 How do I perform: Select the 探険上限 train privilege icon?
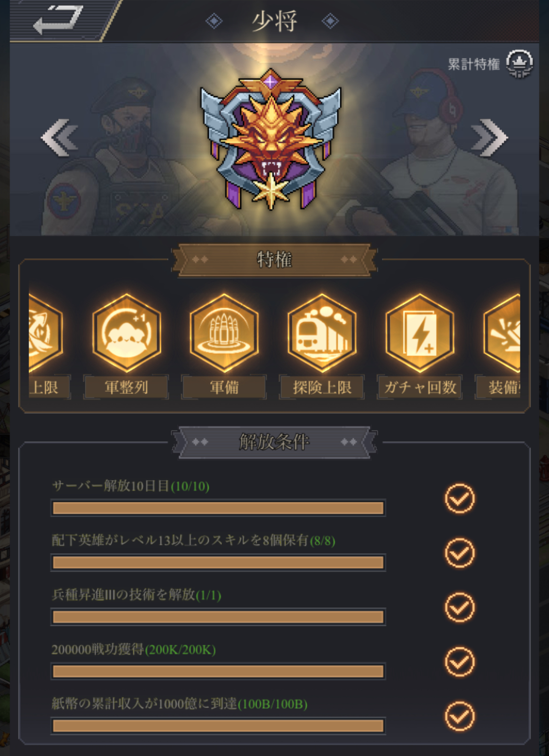coord(322,333)
